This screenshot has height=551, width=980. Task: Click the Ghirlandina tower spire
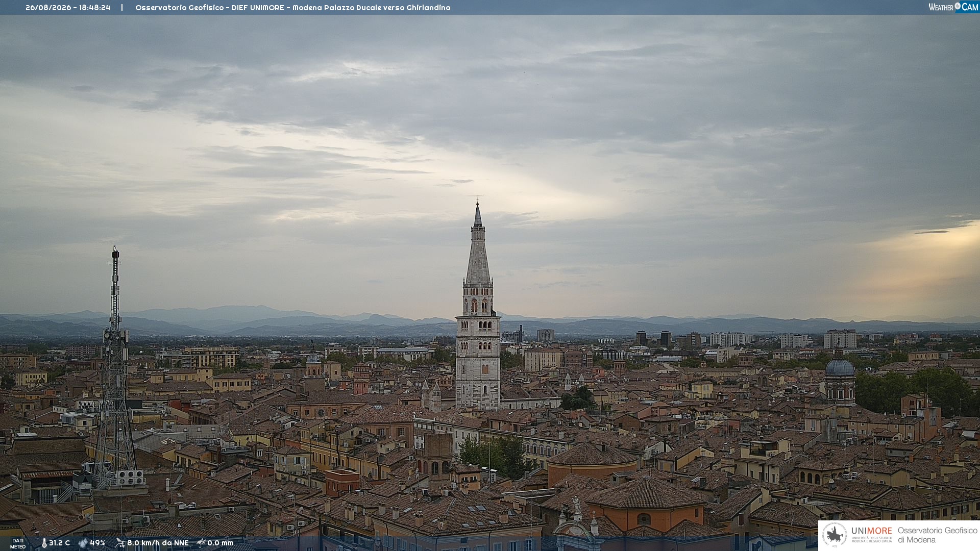tap(478, 244)
